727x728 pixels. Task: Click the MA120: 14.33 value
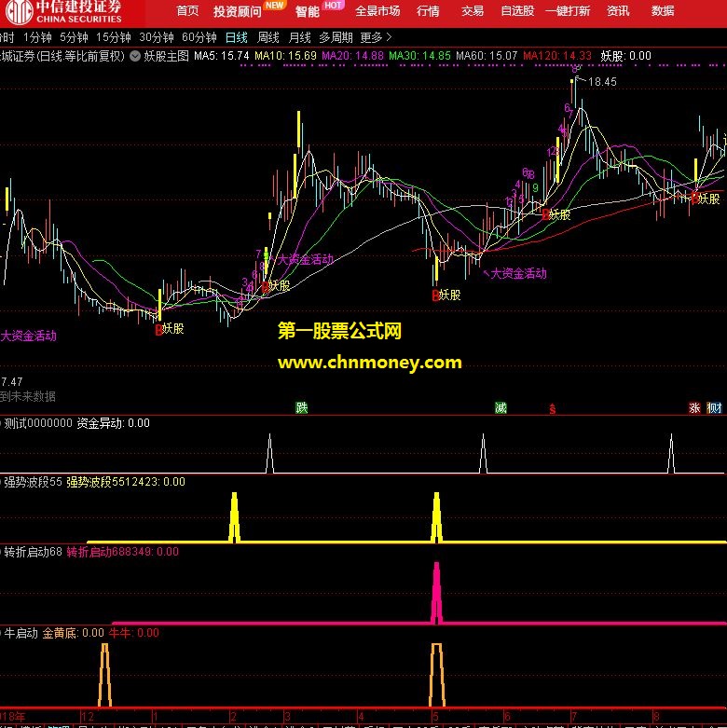557,56
